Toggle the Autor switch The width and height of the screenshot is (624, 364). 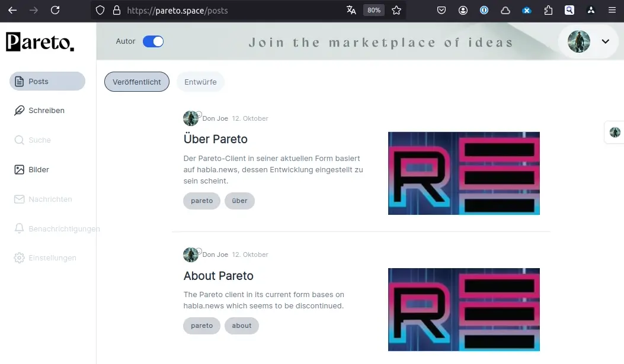pyautogui.click(x=153, y=41)
